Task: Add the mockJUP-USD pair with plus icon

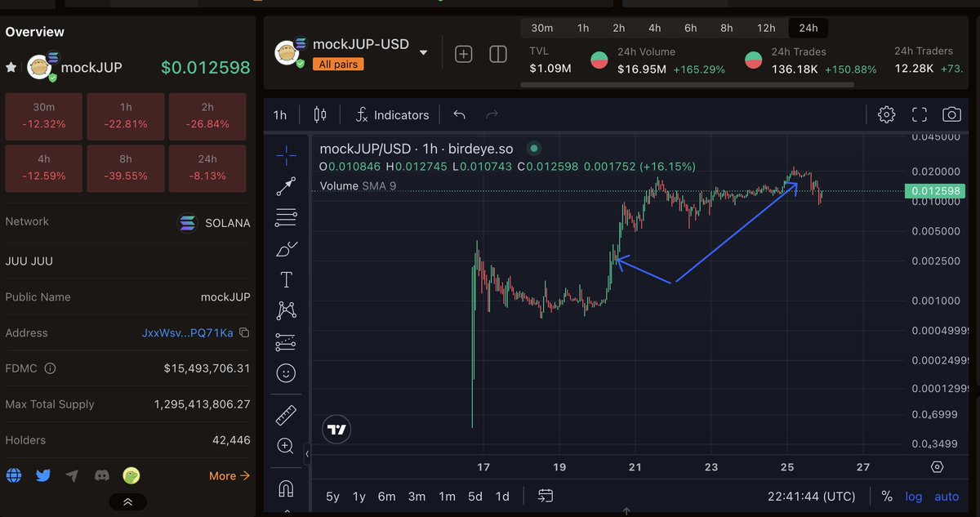Action: 463,55
